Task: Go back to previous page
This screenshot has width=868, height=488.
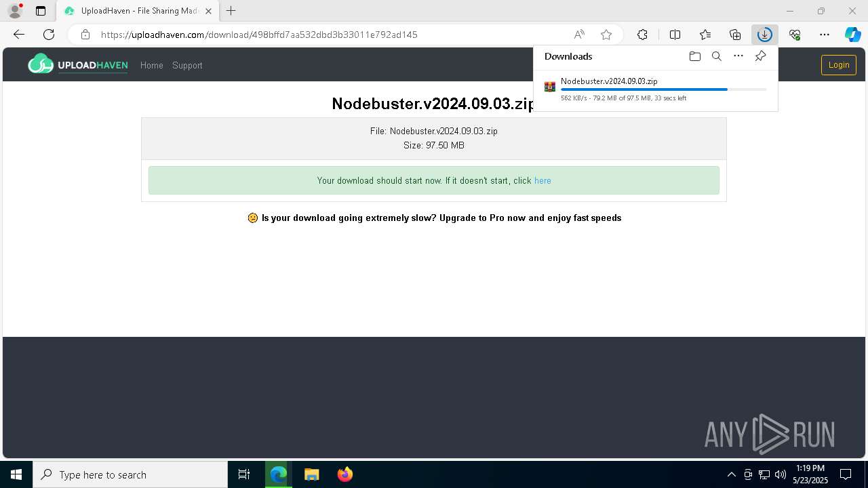Action: click(19, 35)
